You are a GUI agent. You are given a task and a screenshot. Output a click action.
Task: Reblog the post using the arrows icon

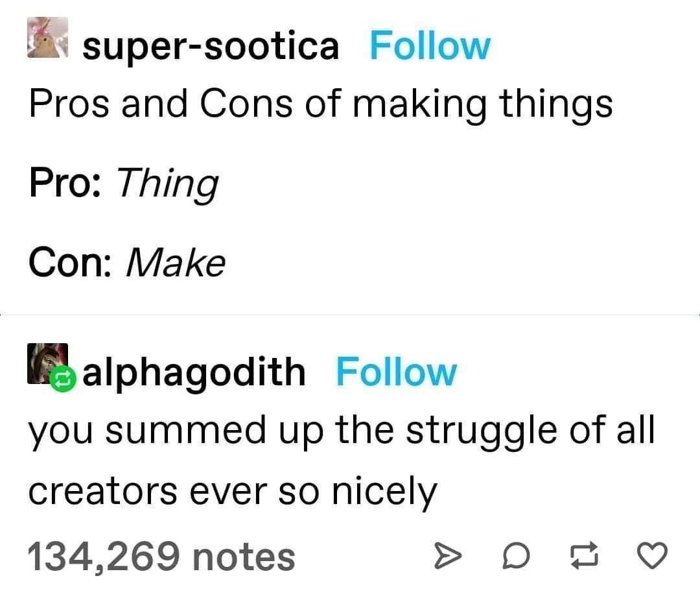coord(585,555)
